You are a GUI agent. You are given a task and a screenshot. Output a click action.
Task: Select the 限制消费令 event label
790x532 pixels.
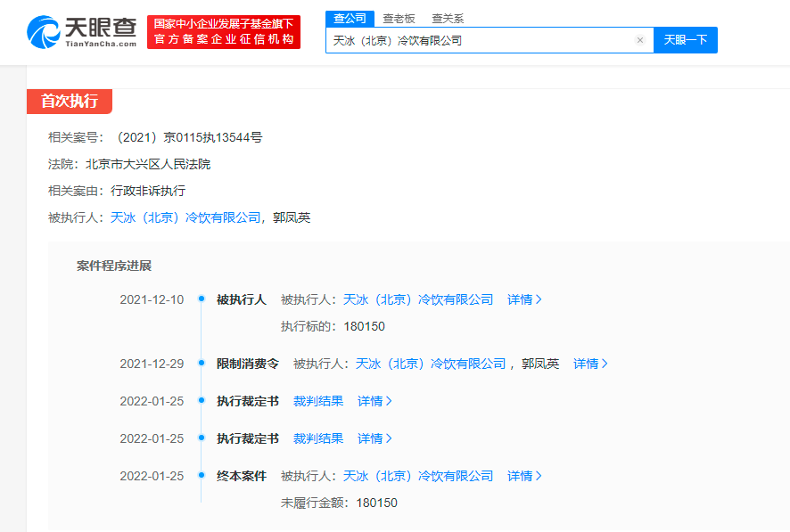pos(248,364)
